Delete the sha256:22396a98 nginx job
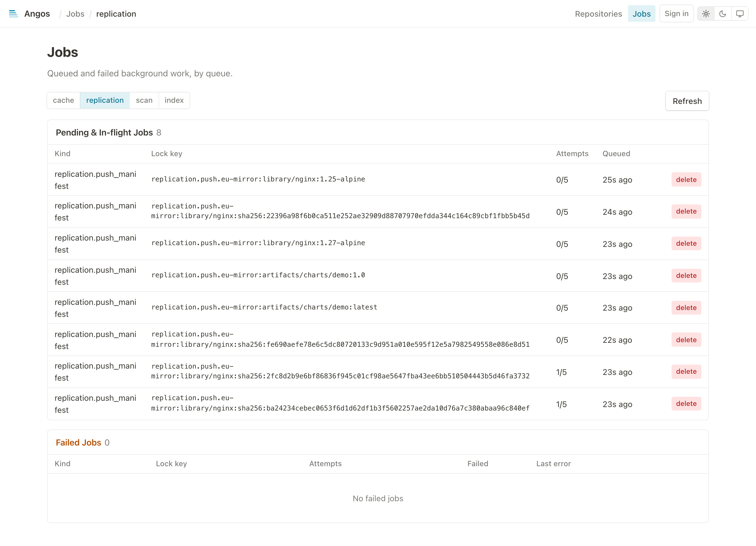The width and height of the screenshot is (756, 546). click(x=686, y=212)
